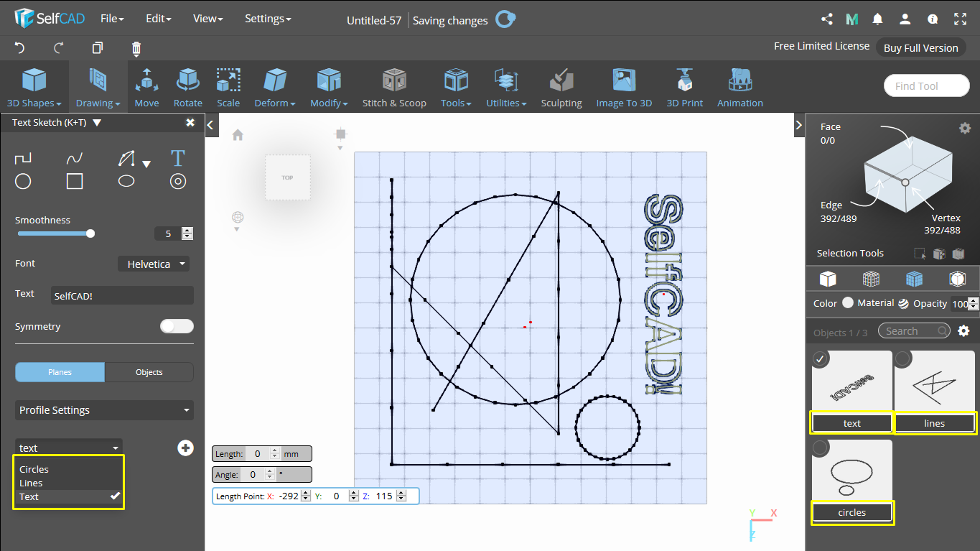980x551 pixels.
Task: Collapse the left panel arrow
Action: pos(210,125)
